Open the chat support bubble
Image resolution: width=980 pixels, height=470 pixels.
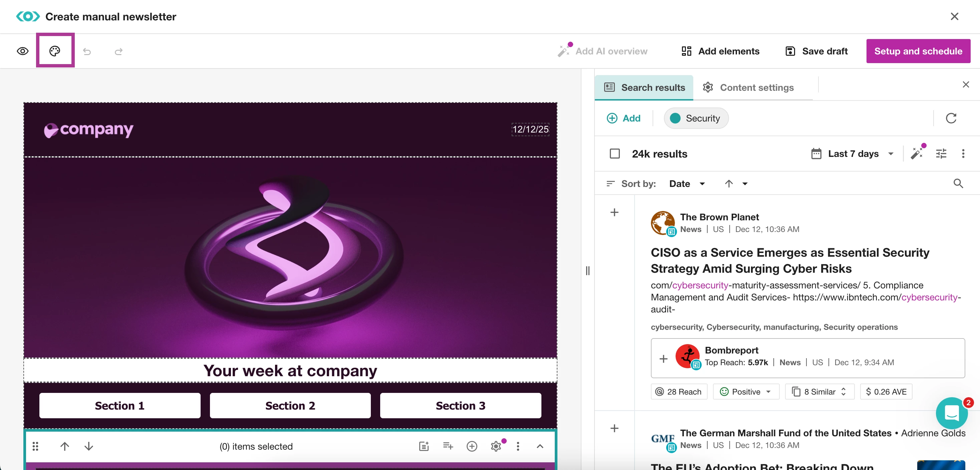point(951,413)
